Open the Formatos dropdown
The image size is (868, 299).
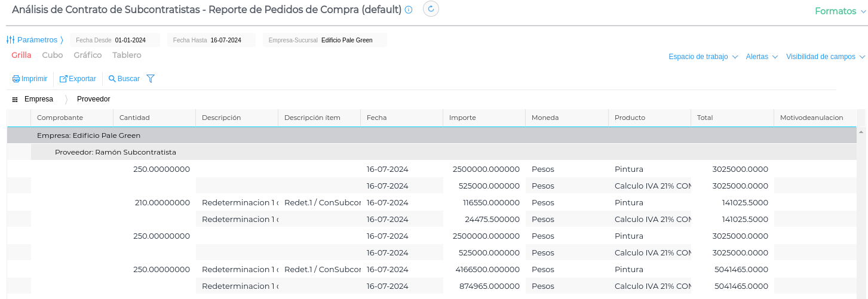(840, 11)
